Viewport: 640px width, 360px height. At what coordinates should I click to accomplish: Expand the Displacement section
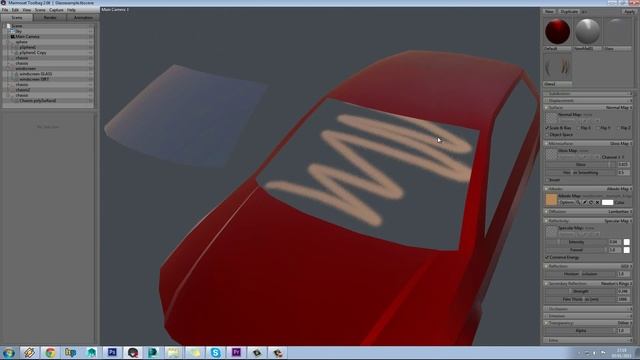[588, 100]
